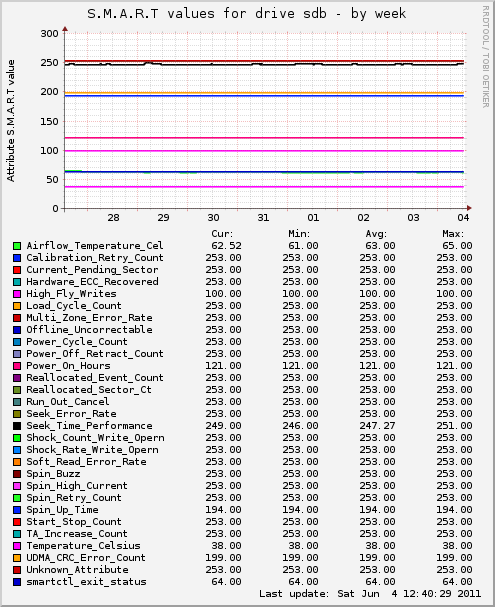495x607 pixels.
Task: Click the black Seek_Time_Performance legend swatch
Action: [x=17, y=426]
